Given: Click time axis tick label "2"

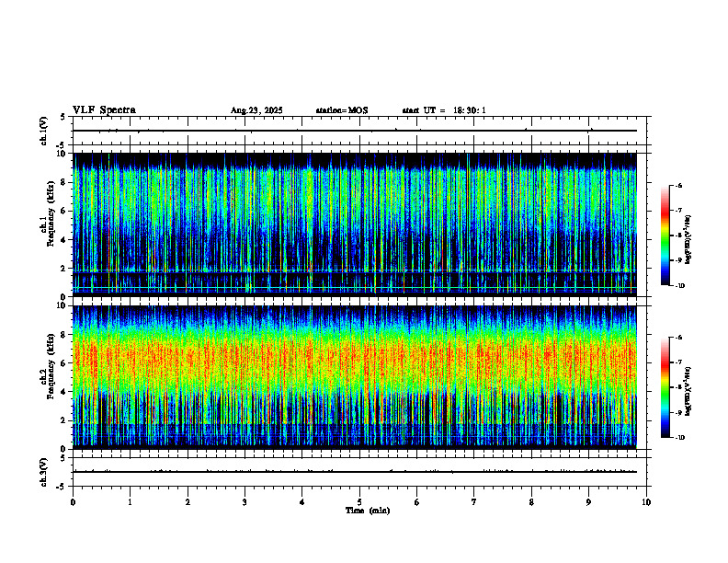Looking at the screenshot, I should click(188, 502).
